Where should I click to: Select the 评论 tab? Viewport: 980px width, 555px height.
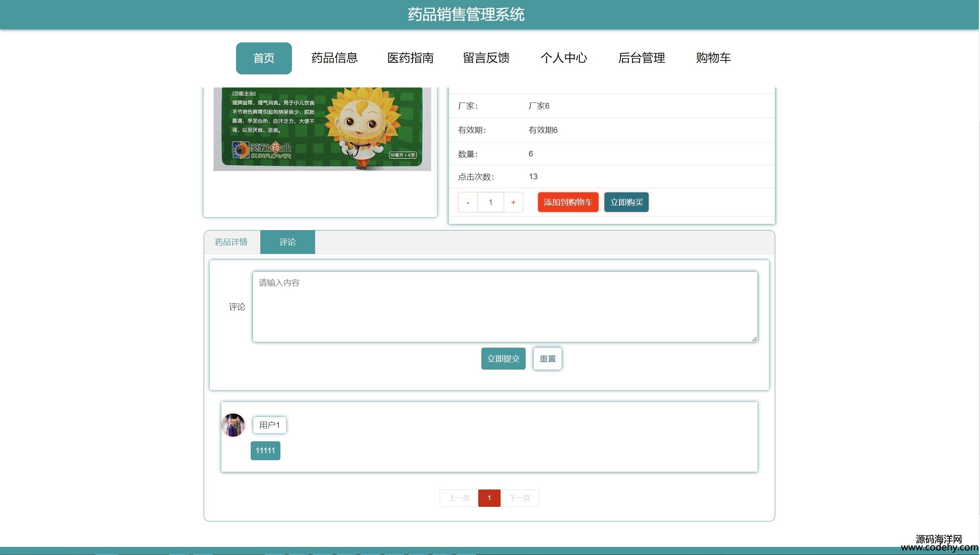[287, 242]
